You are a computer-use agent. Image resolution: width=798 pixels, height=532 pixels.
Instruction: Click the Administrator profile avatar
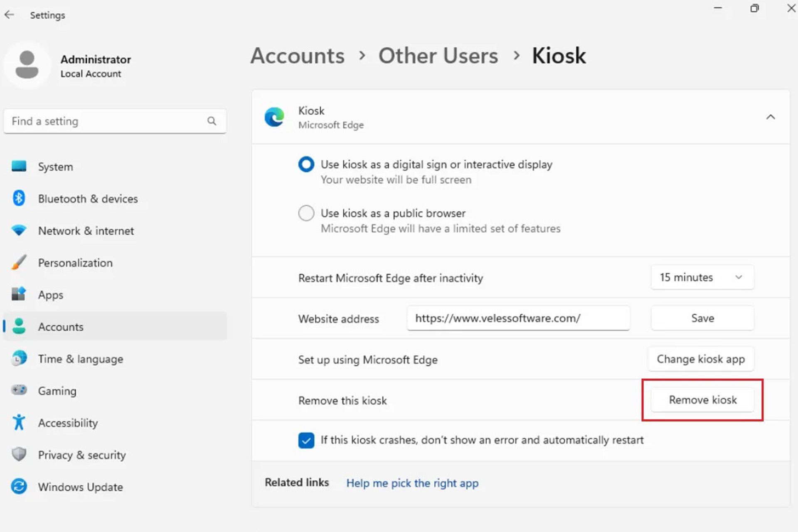click(x=27, y=65)
